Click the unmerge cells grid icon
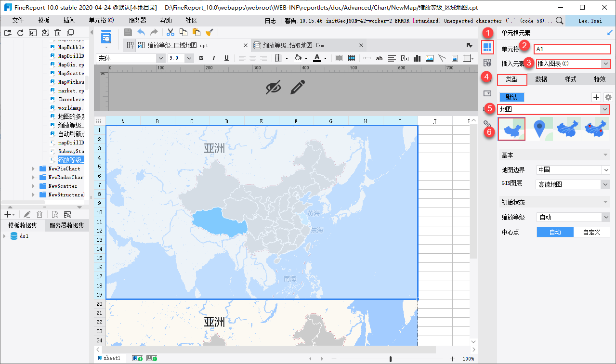 352,58
